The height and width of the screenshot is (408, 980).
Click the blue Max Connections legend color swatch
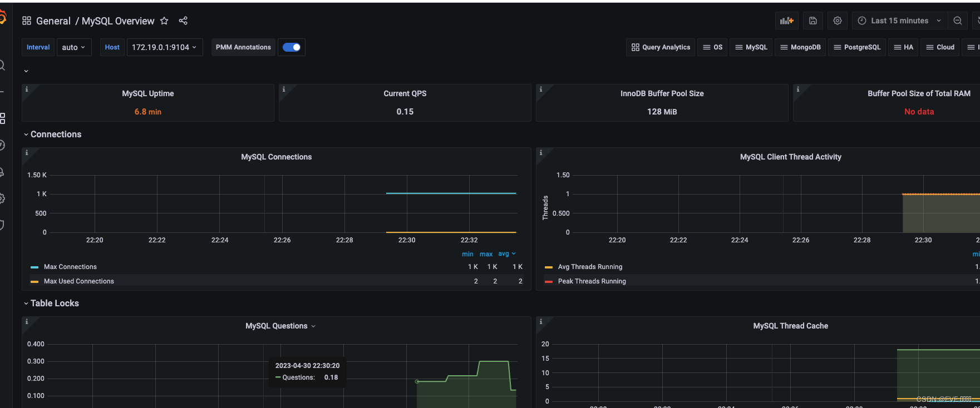pyautogui.click(x=35, y=267)
